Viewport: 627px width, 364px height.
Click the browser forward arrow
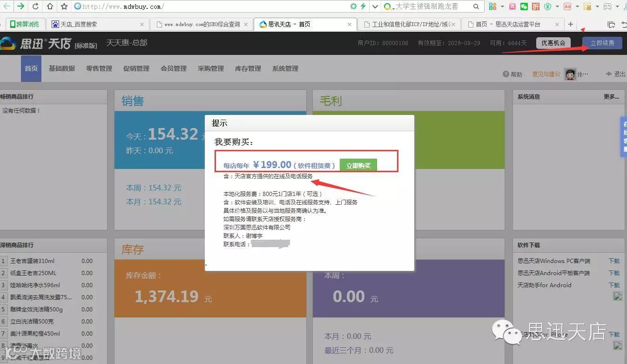[x=20, y=7]
